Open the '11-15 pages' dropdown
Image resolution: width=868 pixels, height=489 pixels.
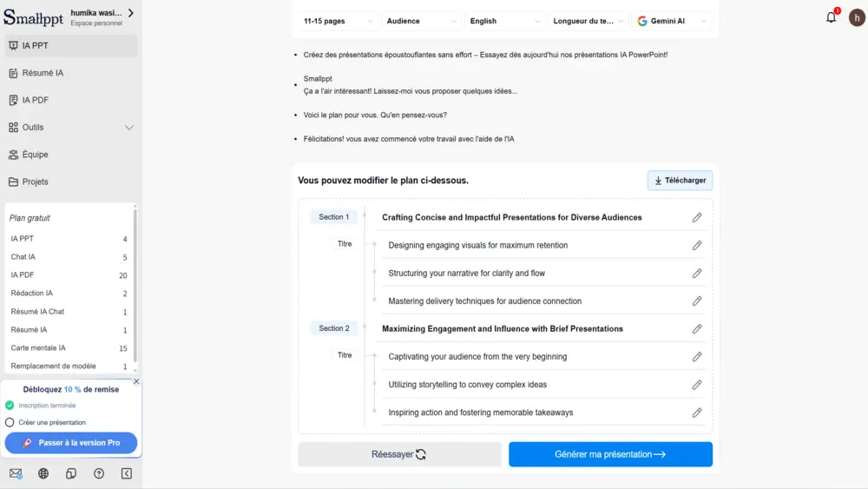pos(339,21)
